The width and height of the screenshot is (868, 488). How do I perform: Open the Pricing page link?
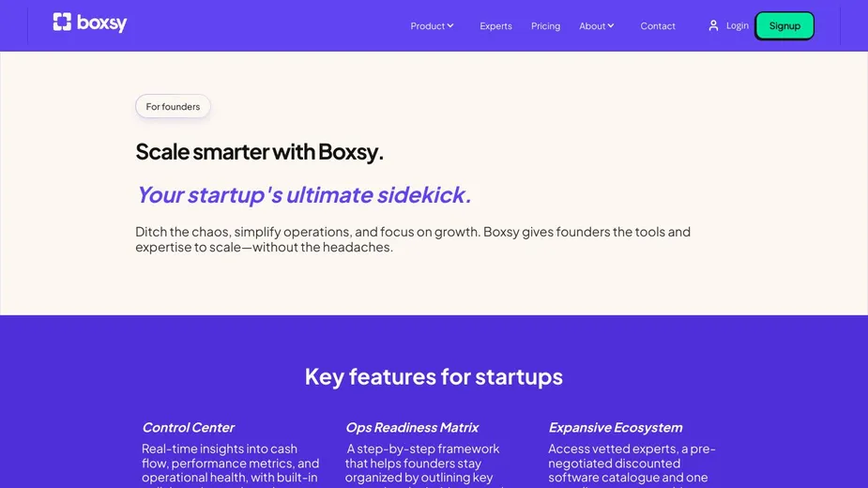point(545,26)
